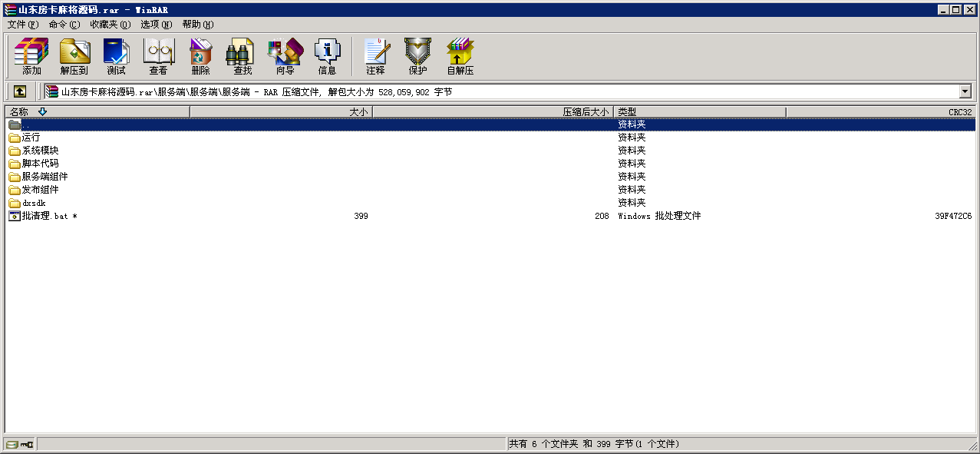Click the 自解压 (SFX) toolbar icon
Screen dimensions: 980x454
pyautogui.click(x=460, y=56)
